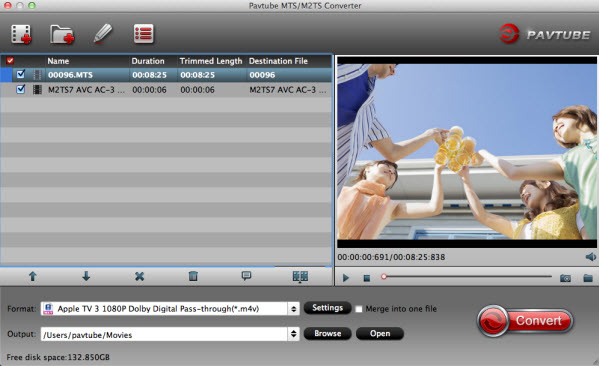The width and height of the screenshot is (599, 366).
Task: Click the 00:00:00:691/00:08:25:838 timecode
Action: [391, 257]
